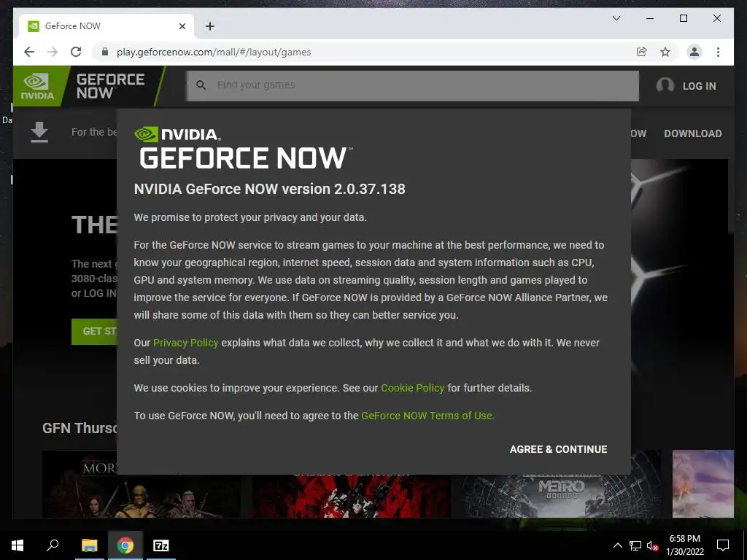Click the DOWNLOAD link in the banner
This screenshot has height=560, width=747.
click(693, 133)
